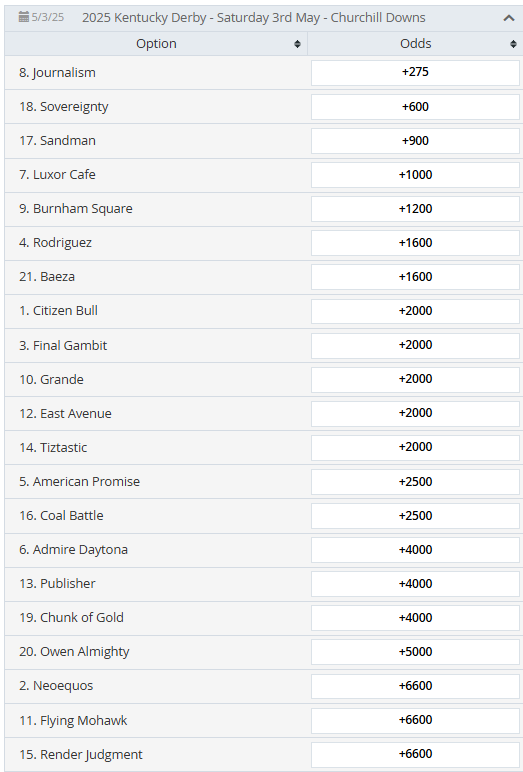This screenshot has width=523, height=772.
Task: Select Burnham Square +1200 odds
Action: pos(415,209)
